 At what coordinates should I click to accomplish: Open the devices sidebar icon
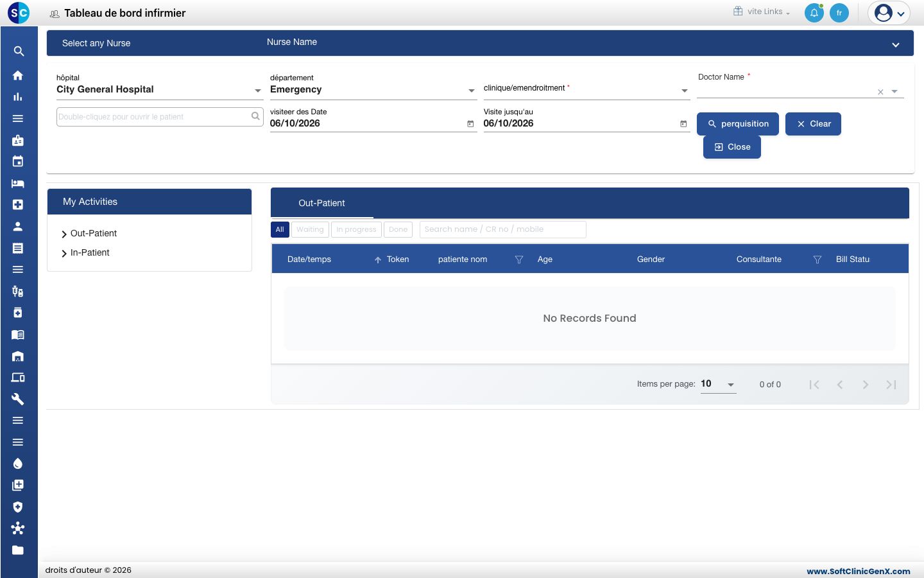click(x=18, y=378)
